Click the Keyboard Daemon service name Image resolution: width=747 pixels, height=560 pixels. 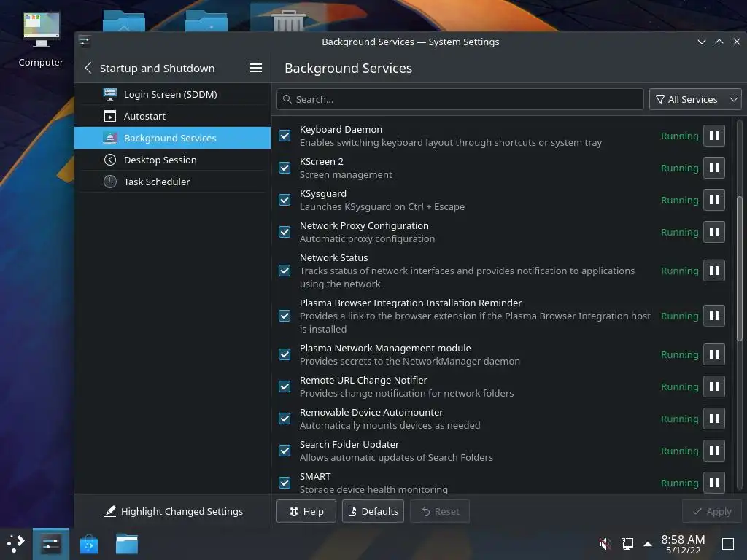(x=341, y=129)
